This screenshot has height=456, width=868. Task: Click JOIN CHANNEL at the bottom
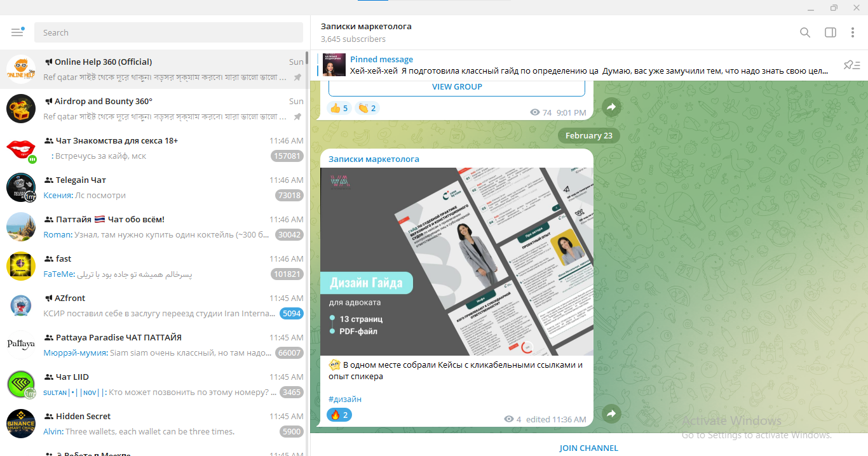[588, 448]
